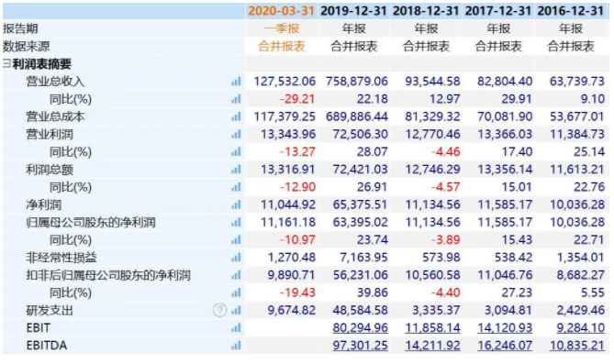The height and width of the screenshot is (364, 614).
Task: Click 一季报 under 2020-03-31
Action: click(282, 28)
